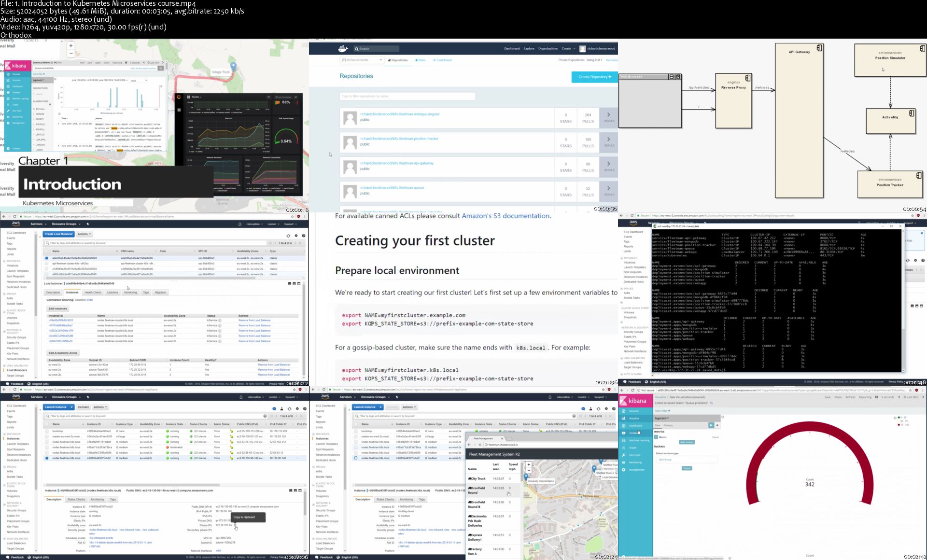927x560 pixels.
Task: Open the Resource Groups dropdown in the Load Balancer console
Action: click(x=66, y=224)
